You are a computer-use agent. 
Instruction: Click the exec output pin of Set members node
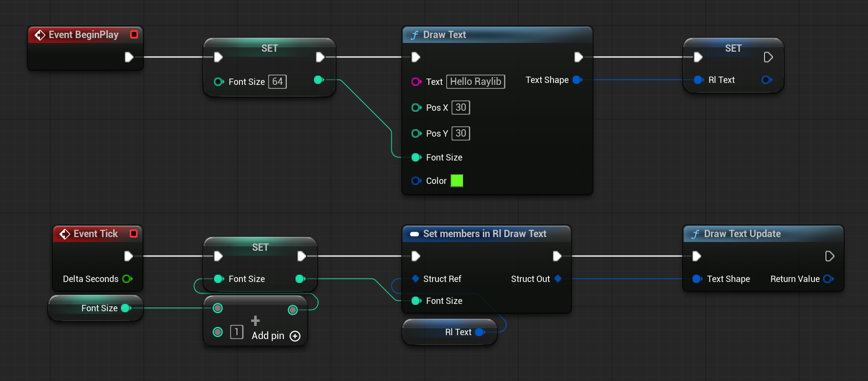click(x=557, y=256)
